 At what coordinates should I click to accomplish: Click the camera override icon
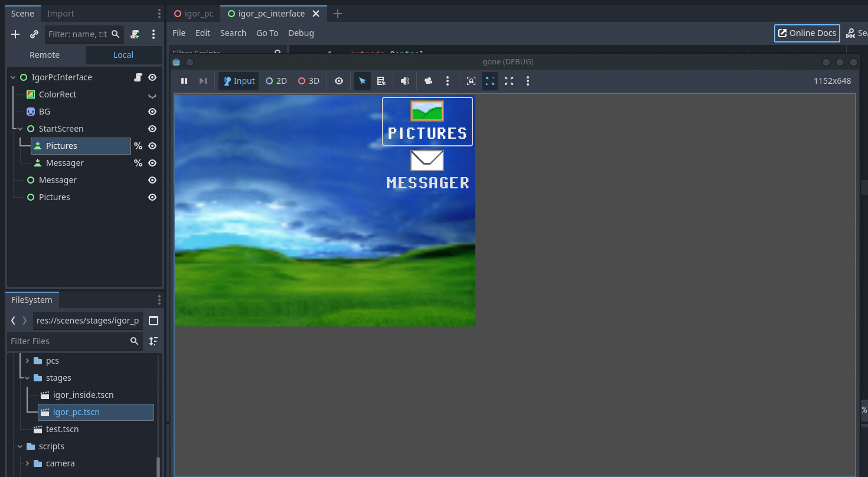pos(429,81)
